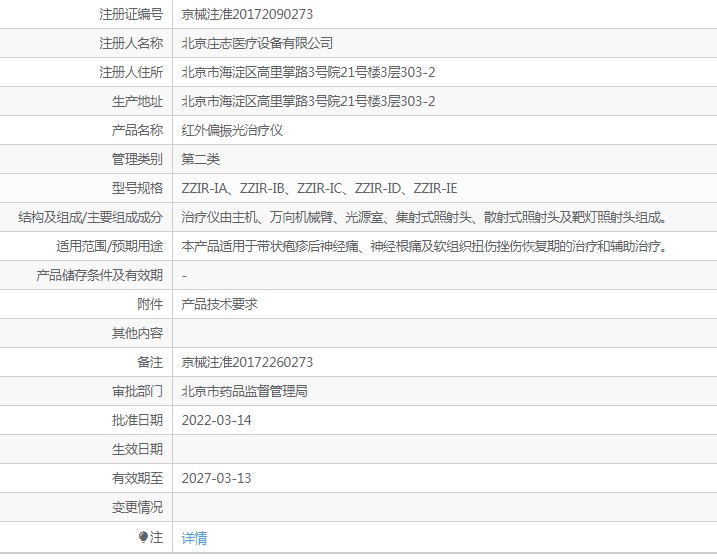The image size is (717, 559).
Task: Select the address value in 注册人住所 row
Action: pyautogui.click(x=308, y=72)
